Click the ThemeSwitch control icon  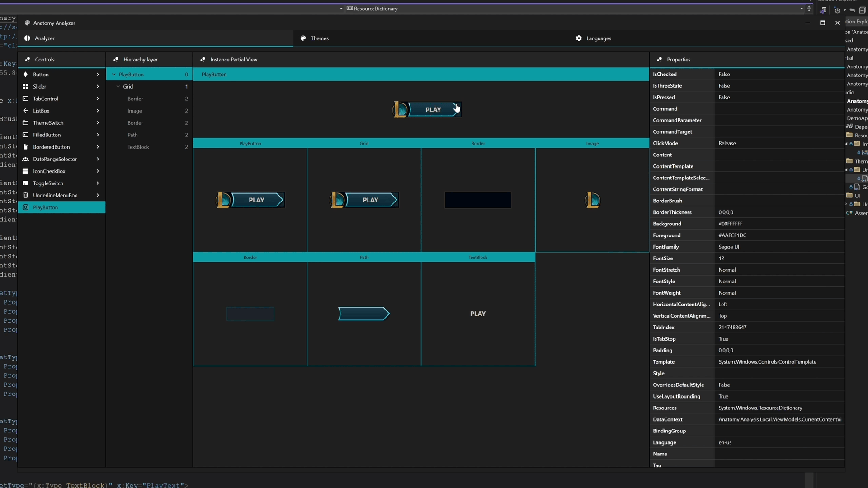(x=25, y=123)
